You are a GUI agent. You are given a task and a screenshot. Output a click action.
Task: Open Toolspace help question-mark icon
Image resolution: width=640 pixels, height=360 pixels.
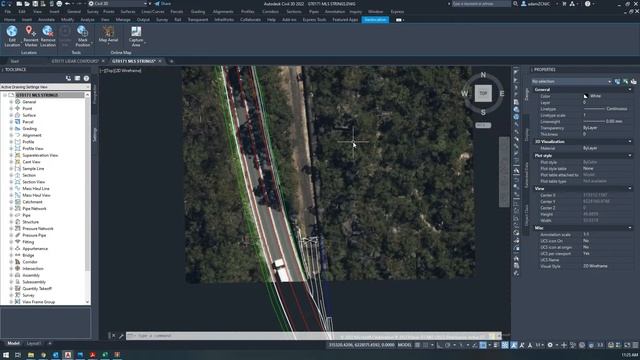(x=86, y=78)
